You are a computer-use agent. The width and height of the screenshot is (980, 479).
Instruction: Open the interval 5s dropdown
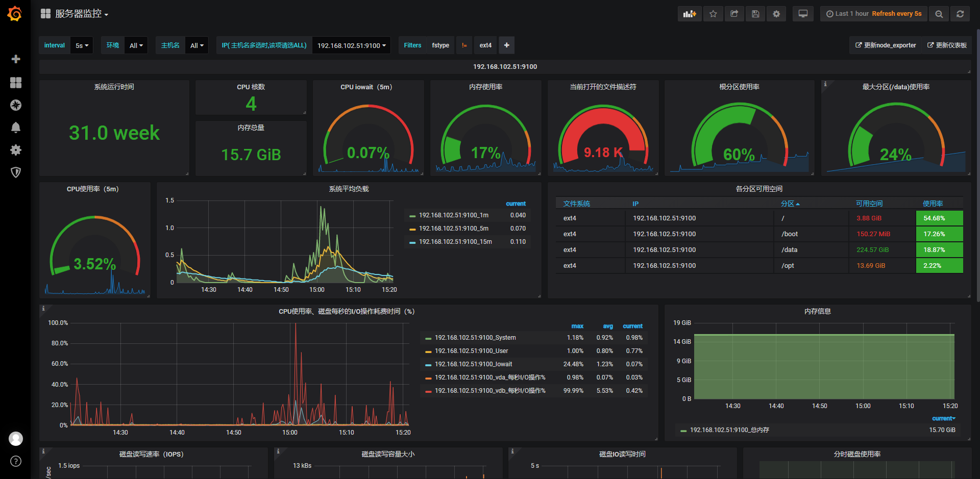click(x=82, y=45)
